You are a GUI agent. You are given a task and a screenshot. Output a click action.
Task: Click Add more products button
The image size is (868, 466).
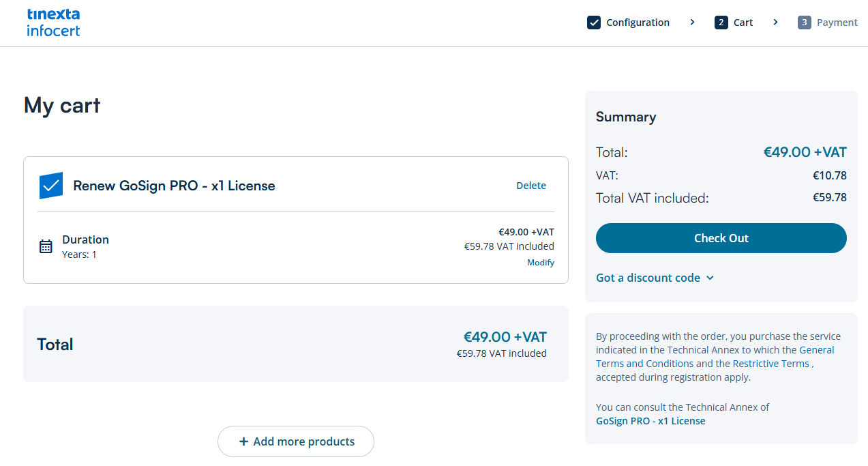coord(296,441)
